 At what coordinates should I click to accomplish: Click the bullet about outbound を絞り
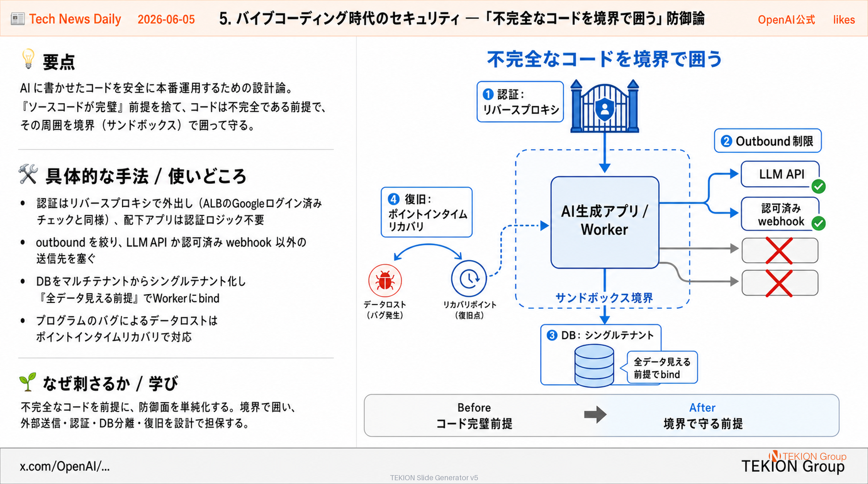coord(171,251)
